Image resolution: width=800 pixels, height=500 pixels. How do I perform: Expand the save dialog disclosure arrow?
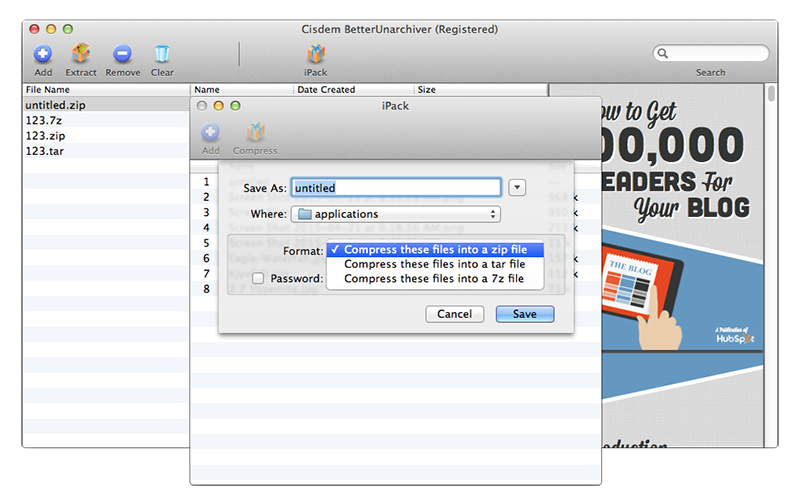(517, 188)
